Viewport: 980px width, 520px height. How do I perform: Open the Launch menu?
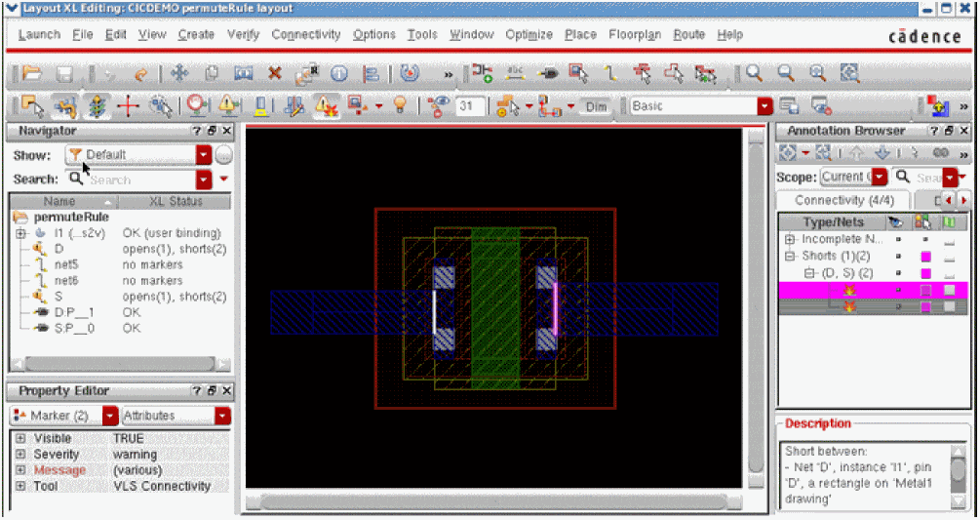39,35
